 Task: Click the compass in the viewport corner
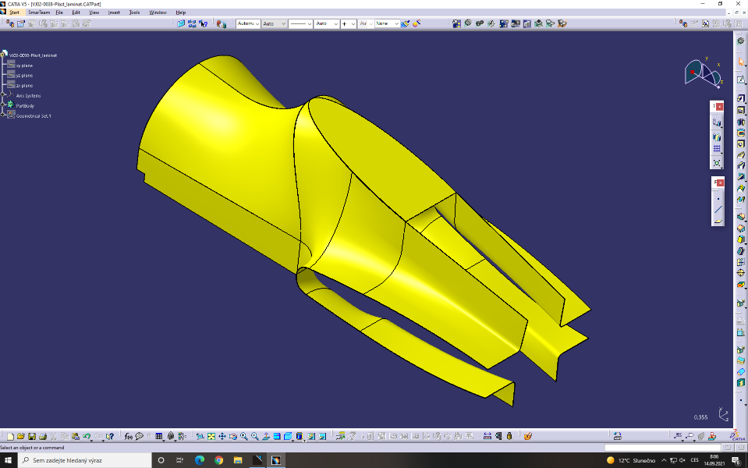click(702, 70)
